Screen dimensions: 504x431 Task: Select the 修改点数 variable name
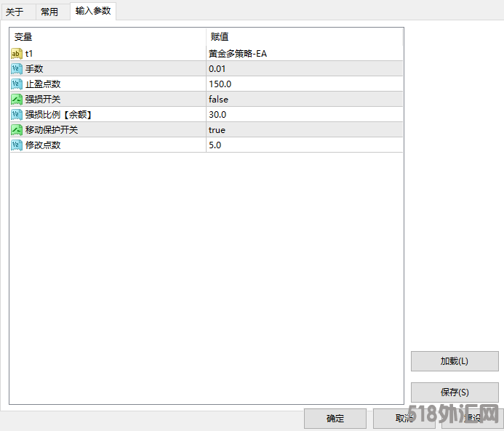click(x=43, y=145)
